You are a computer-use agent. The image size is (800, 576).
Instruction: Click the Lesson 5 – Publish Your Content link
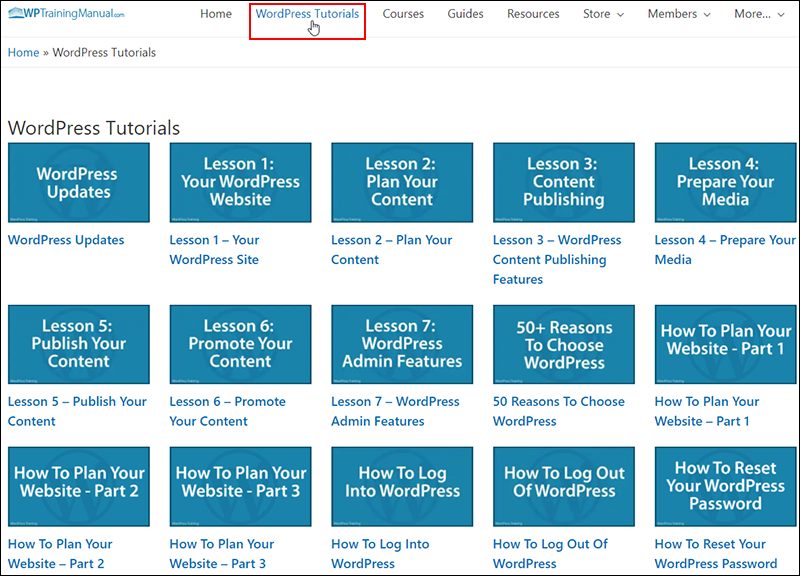click(77, 411)
